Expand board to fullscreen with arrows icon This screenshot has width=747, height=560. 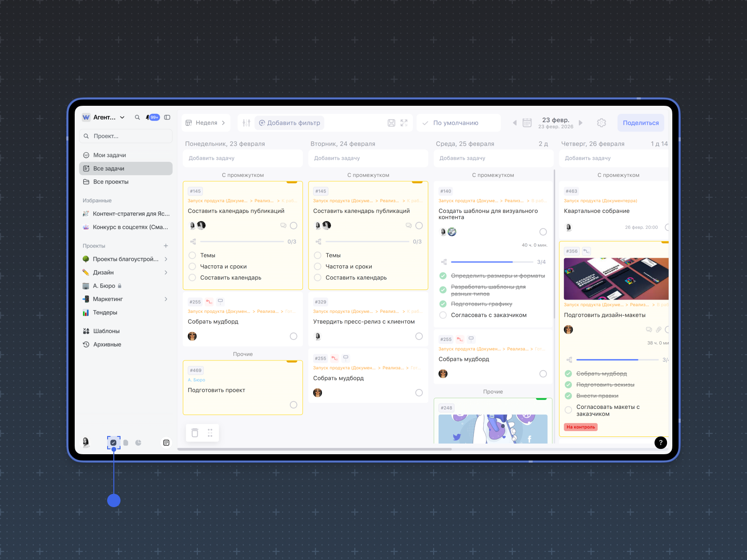point(404,123)
